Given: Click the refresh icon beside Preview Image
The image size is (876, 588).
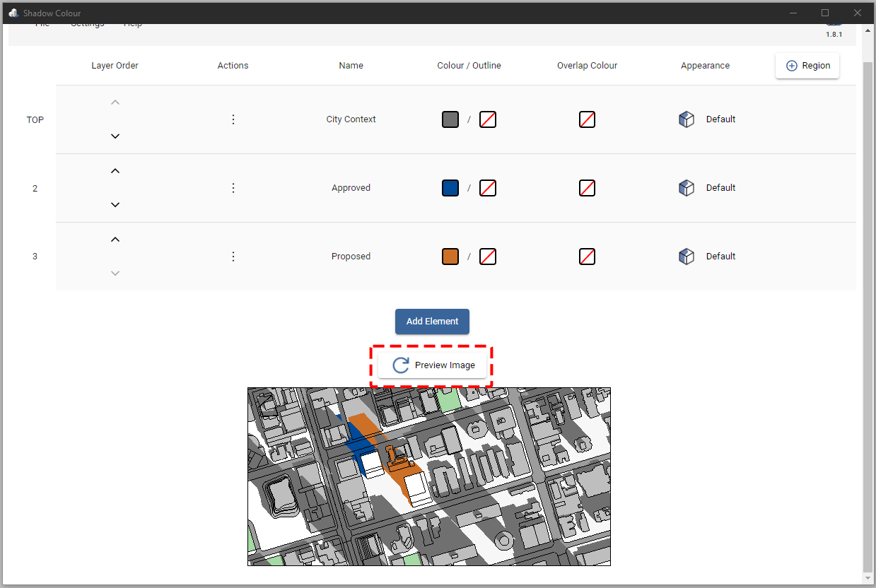Looking at the screenshot, I should coord(400,365).
